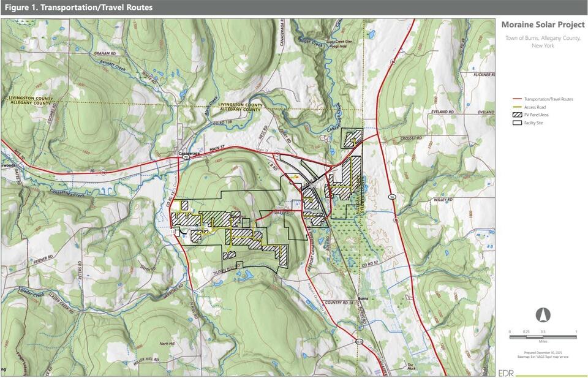Click the 'WILLEY RD' road label
This screenshot has width=588, height=378.
pos(443,200)
